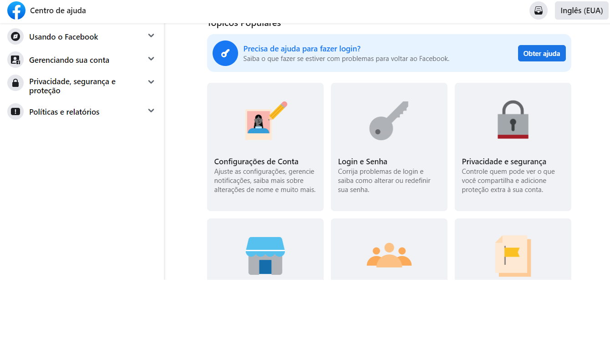Select the key illustration on Login e Senha card
Viewport: 610px width, 364px height.
[389, 121]
